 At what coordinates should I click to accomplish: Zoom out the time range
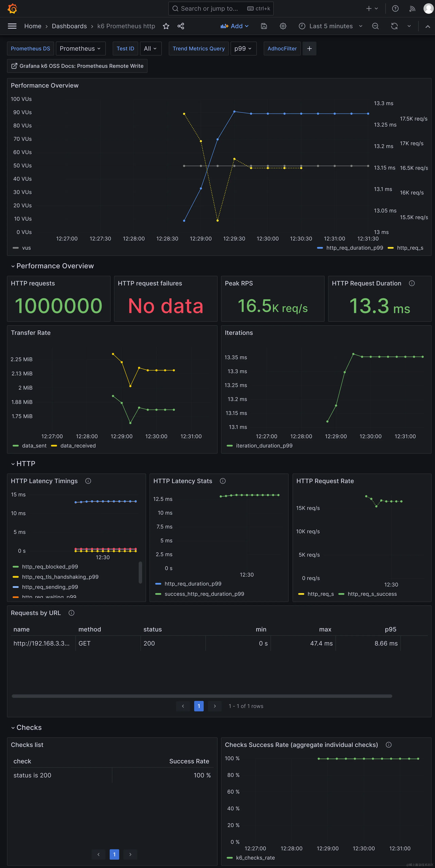375,26
